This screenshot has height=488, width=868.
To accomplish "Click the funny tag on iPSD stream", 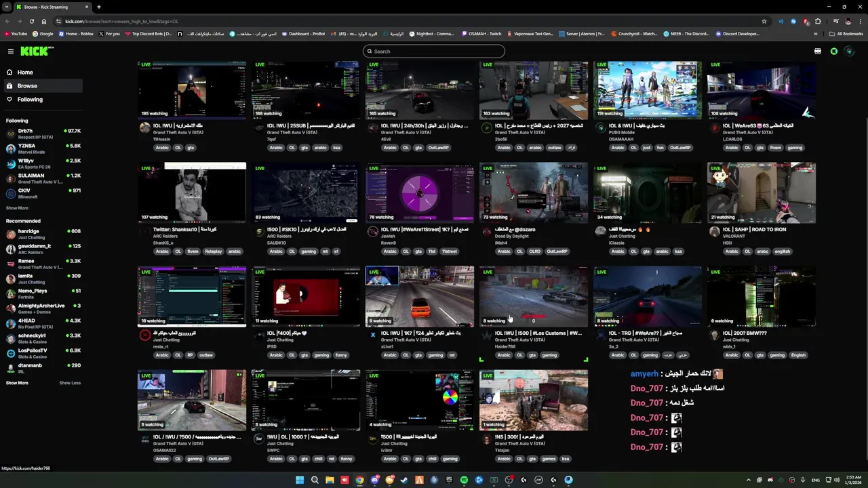I will coord(341,355).
